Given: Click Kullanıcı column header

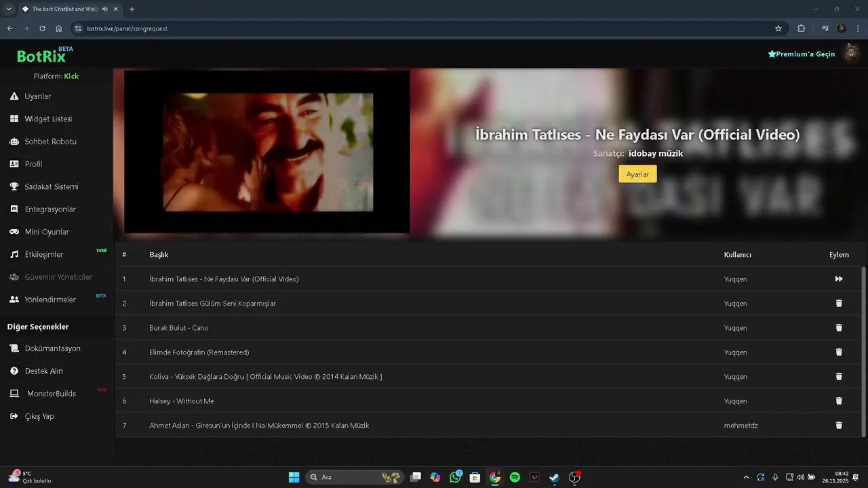Looking at the screenshot, I should (x=738, y=254).
